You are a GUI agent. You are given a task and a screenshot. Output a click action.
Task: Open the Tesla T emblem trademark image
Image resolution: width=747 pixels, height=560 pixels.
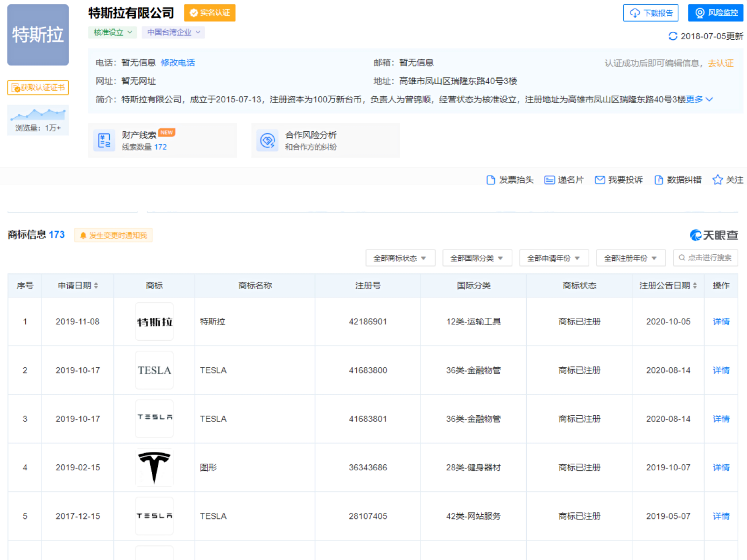(154, 468)
